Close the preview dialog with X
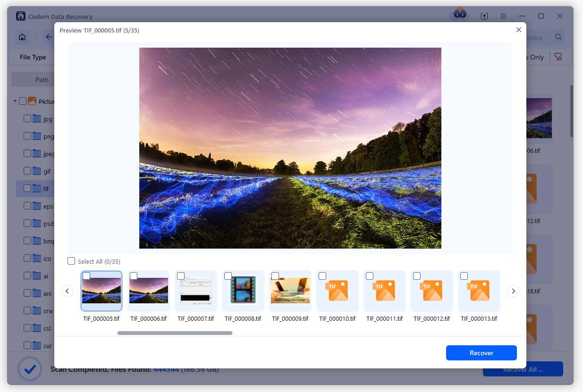 (519, 30)
